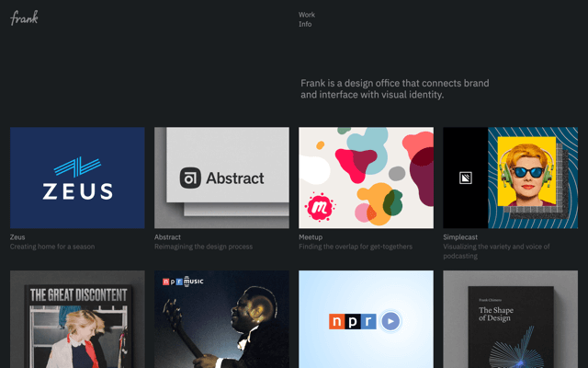Click the Simplecast title link
Viewport: 588px width, 368px height.
tap(460, 237)
